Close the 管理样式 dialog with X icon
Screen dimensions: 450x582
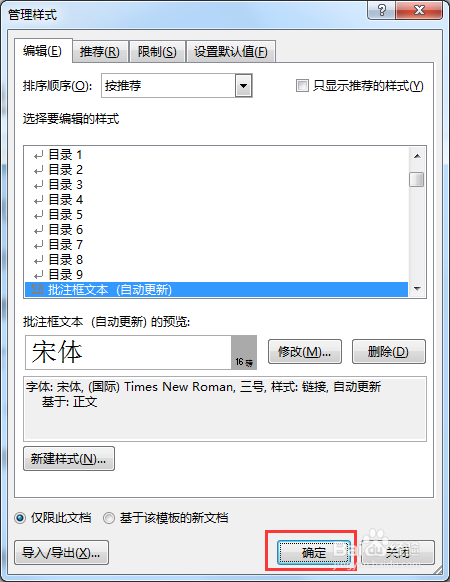(419, 10)
